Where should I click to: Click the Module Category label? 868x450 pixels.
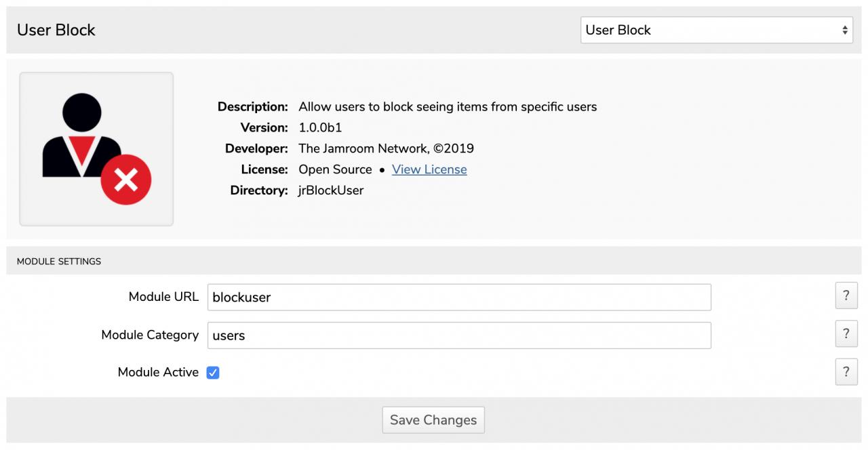(x=150, y=335)
